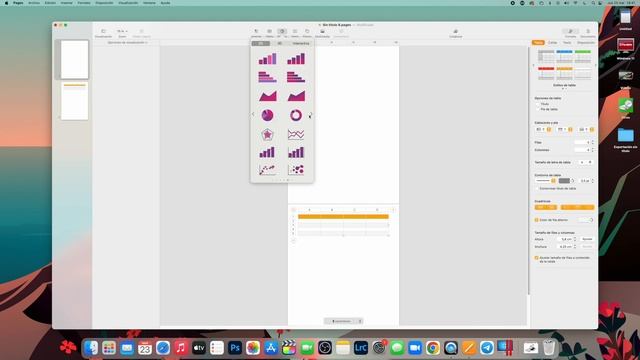Apply the green table style thumbnail
640x360 pixels.
583,56
